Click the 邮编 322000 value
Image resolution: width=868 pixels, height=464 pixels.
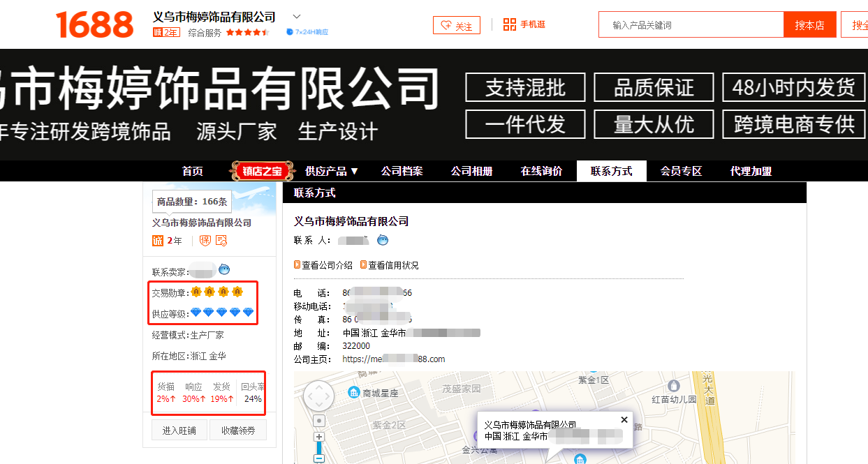pos(356,346)
